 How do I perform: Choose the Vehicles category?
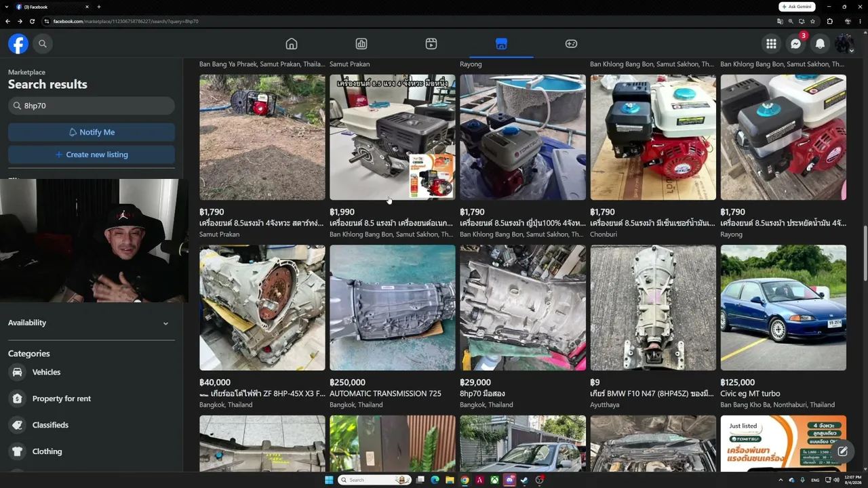tap(46, 372)
